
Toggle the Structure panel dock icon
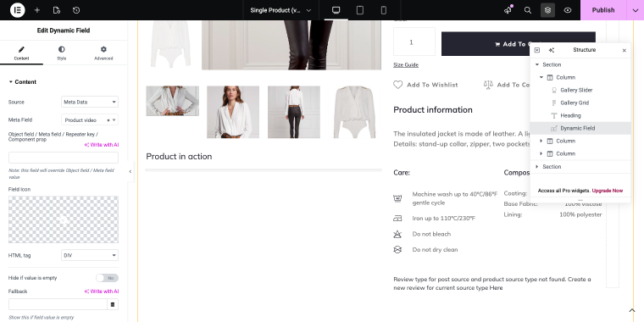(536, 50)
